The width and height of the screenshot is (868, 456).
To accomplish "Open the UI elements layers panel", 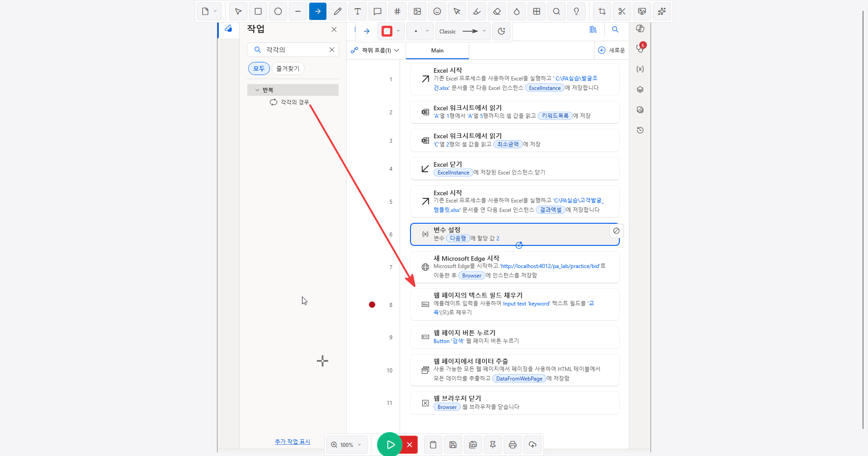I will (x=640, y=89).
